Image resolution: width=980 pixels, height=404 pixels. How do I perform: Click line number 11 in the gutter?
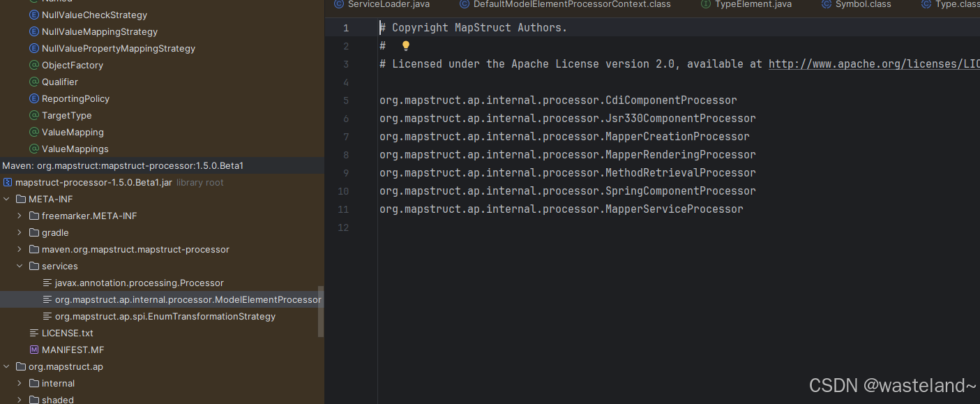point(344,209)
